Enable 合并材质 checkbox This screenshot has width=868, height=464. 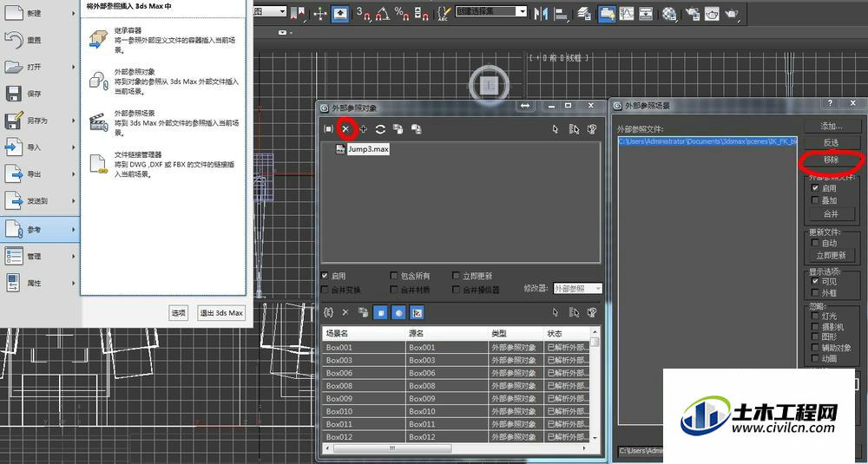pyautogui.click(x=393, y=289)
